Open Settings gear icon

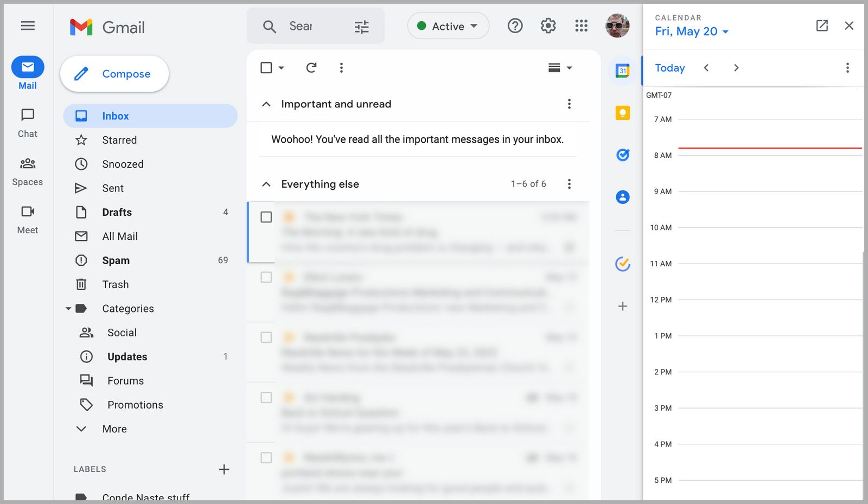tap(548, 25)
